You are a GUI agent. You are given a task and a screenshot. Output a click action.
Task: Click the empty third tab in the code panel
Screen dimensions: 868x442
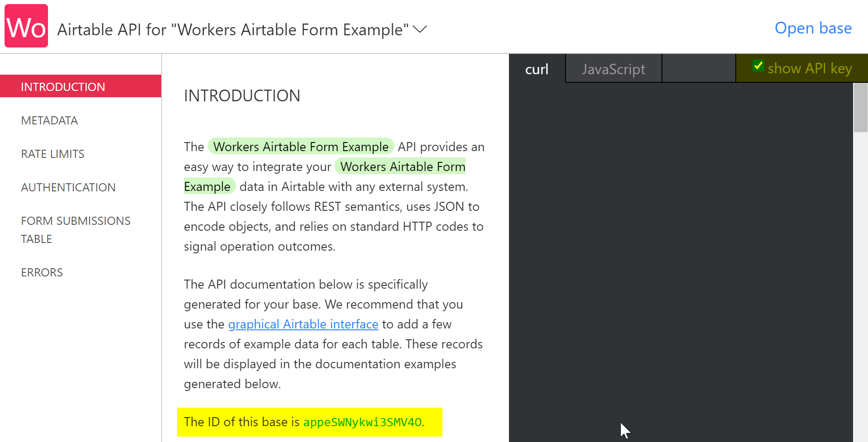699,69
